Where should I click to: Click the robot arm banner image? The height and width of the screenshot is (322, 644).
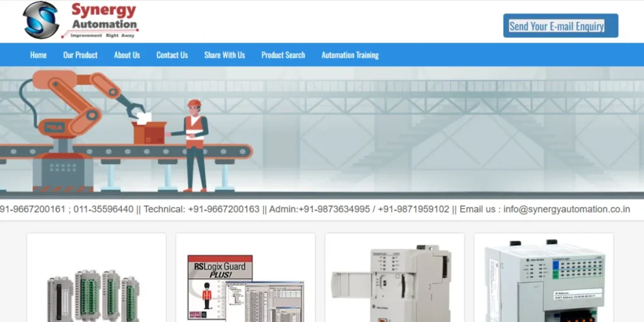(322, 133)
